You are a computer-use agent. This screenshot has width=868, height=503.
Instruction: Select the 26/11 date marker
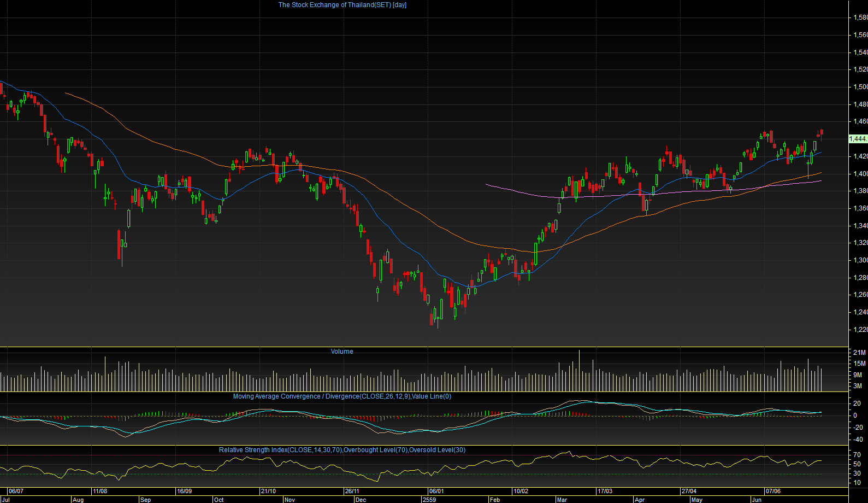[x=352, y=491]
